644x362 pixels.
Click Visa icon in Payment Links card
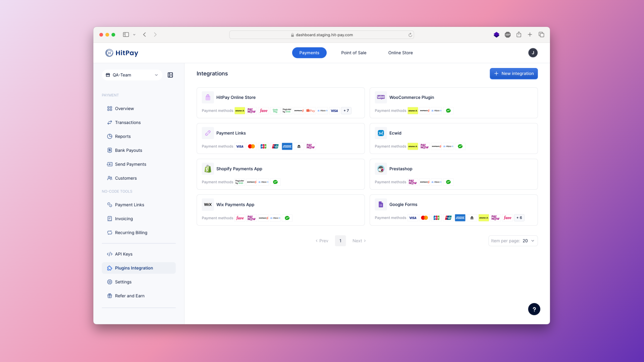240,146
